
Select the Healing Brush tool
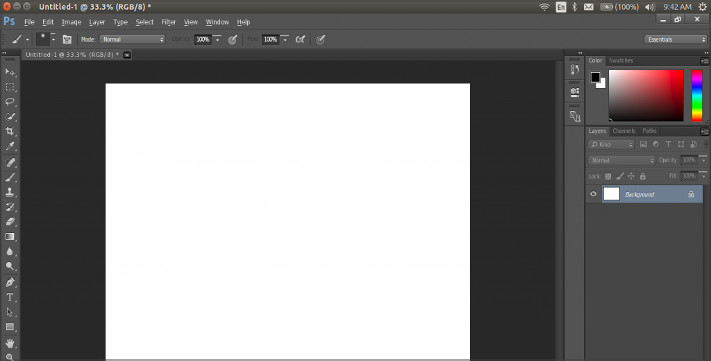click(10, 162)
